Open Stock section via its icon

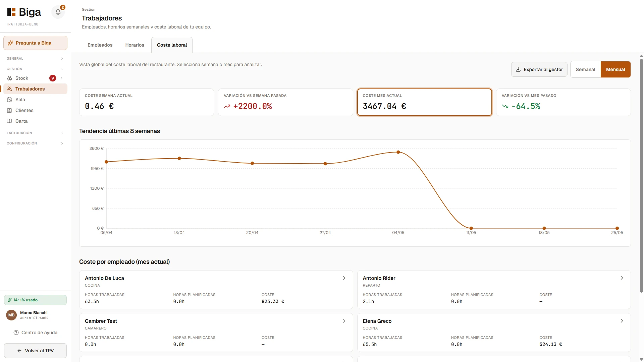click(x=9, y=78)
